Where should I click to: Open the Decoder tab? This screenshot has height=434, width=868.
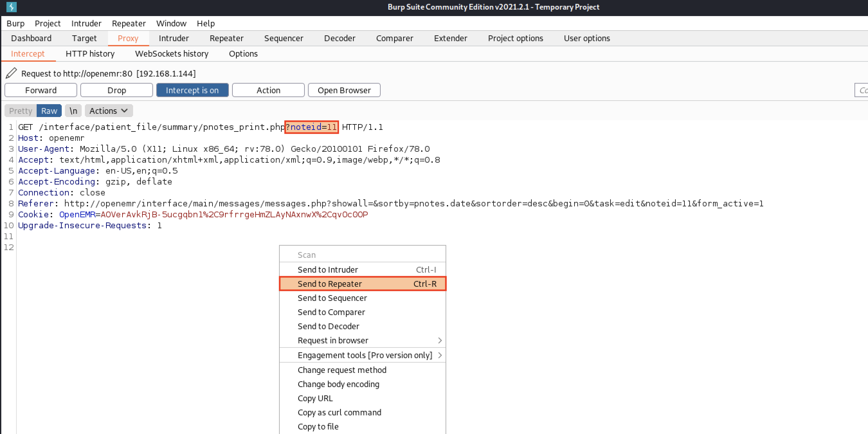[339, 38]
